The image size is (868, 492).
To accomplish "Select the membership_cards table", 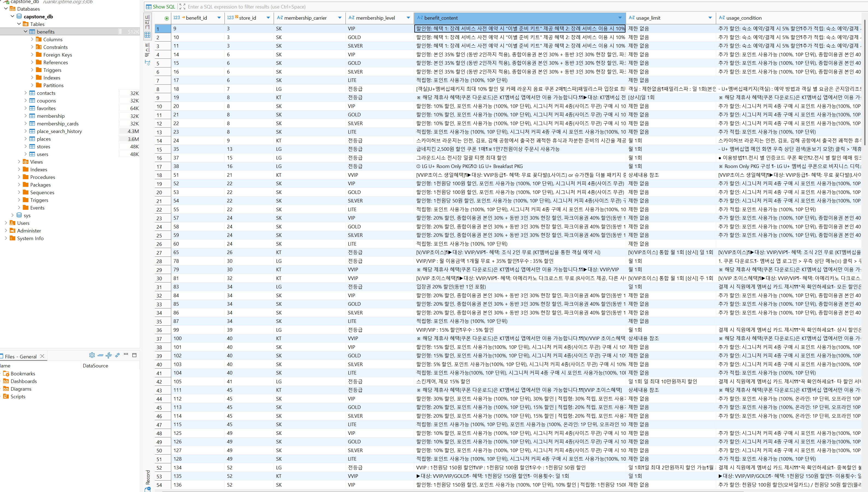I will (57, 124).
